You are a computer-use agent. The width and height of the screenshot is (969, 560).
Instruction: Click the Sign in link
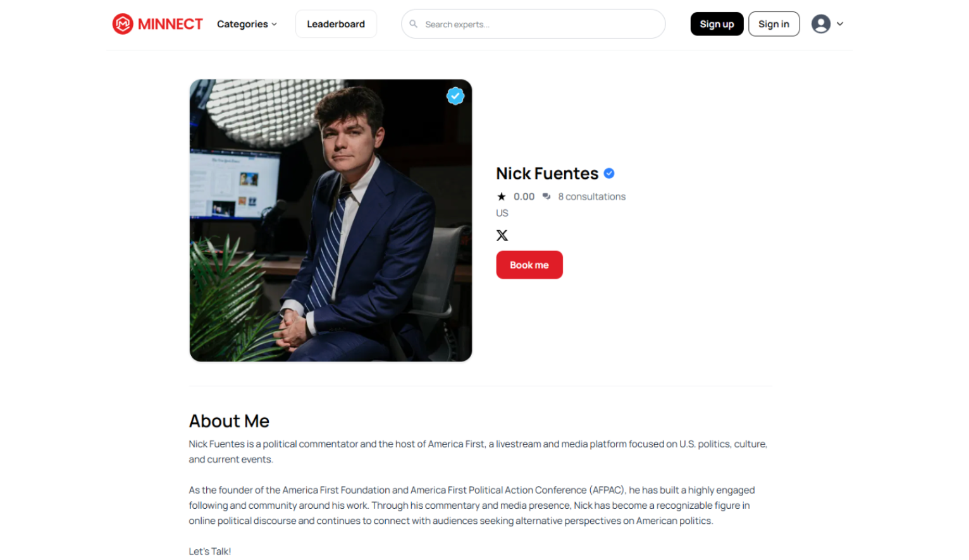(x=774, y=23)
